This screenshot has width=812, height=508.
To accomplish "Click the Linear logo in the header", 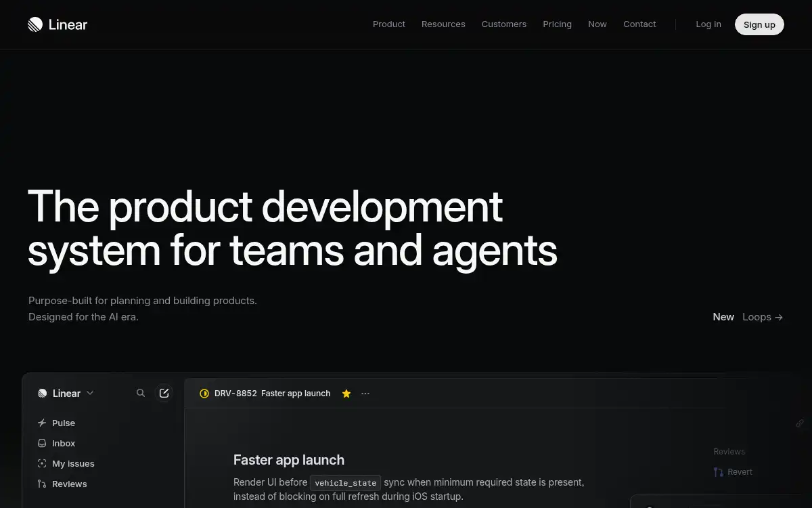I will (x=58, y=24).
